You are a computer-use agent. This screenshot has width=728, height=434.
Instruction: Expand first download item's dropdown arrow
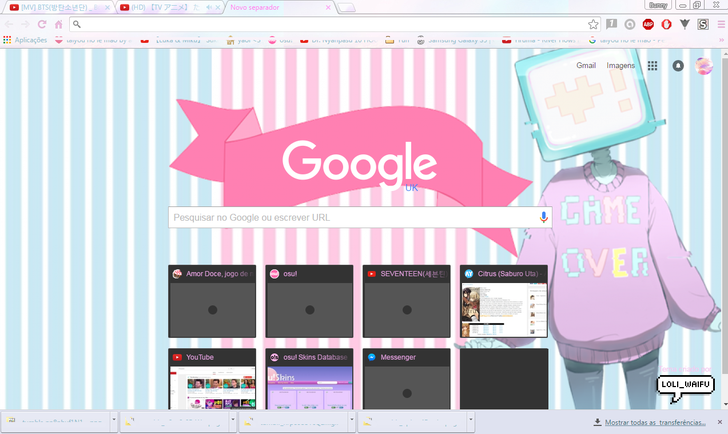click(114, 421)
